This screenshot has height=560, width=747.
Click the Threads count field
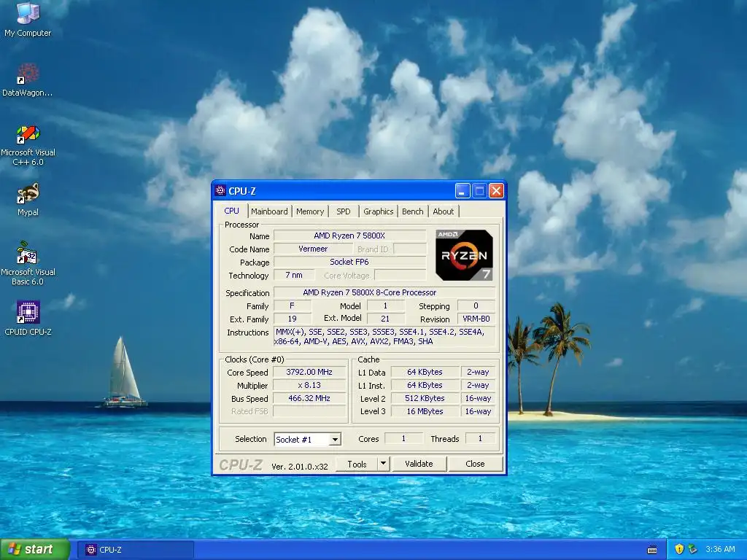click(x=480, y=438)
